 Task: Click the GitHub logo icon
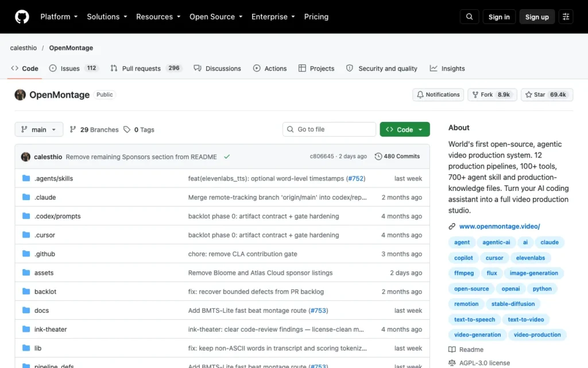pos(22,17)
